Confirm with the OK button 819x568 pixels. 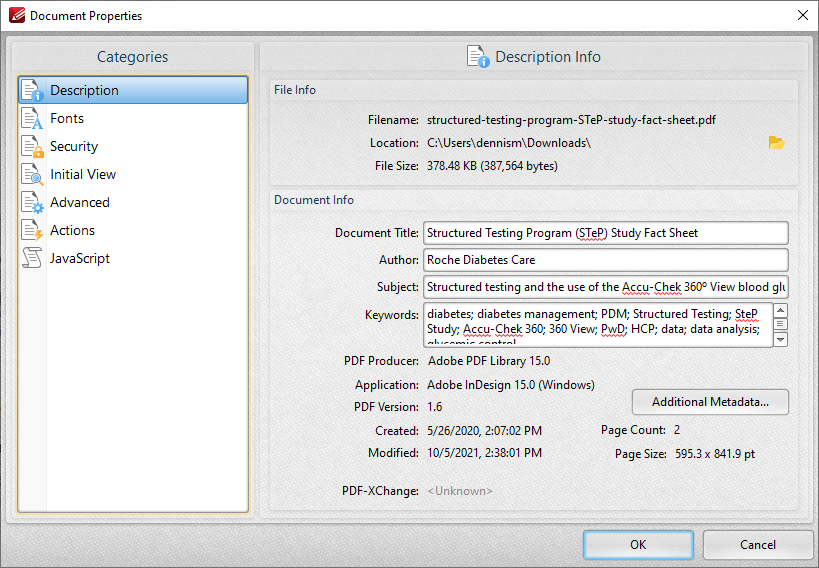[x=638, y=544]
